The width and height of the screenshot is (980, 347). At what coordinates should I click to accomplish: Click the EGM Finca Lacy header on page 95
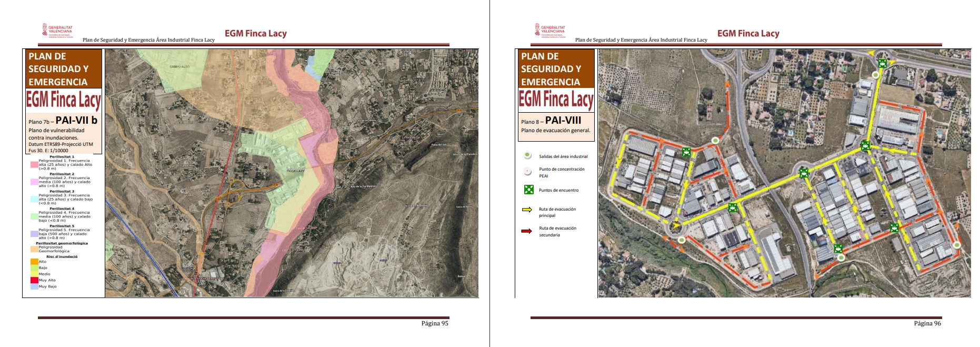255,34
